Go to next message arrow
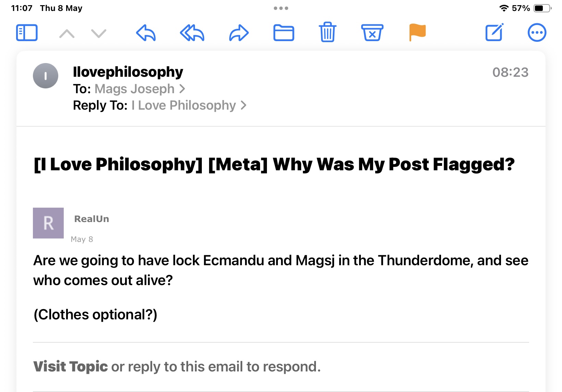The image size is (562, 392). [x=99, y=34]
